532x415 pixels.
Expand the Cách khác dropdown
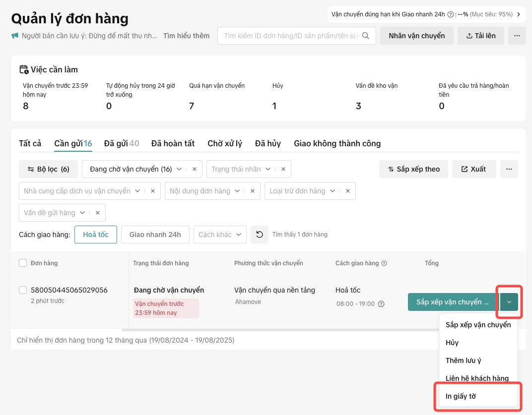(239, 235)
